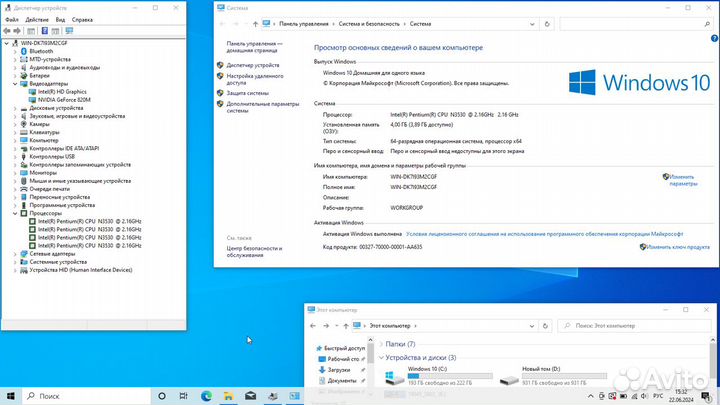This screenshot has width=720, height=405.
Task: Open Центр безопасности и обслуживания link
Action: click(254, 252)
